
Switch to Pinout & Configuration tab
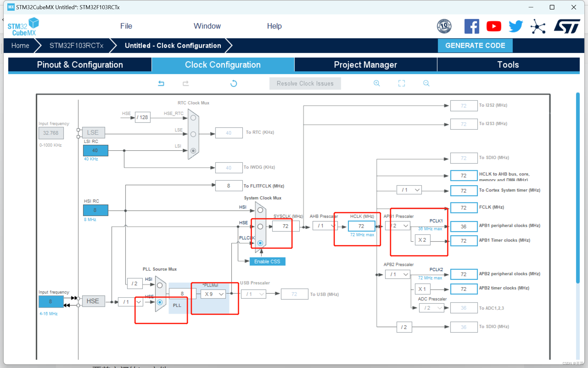pos(80,65)
